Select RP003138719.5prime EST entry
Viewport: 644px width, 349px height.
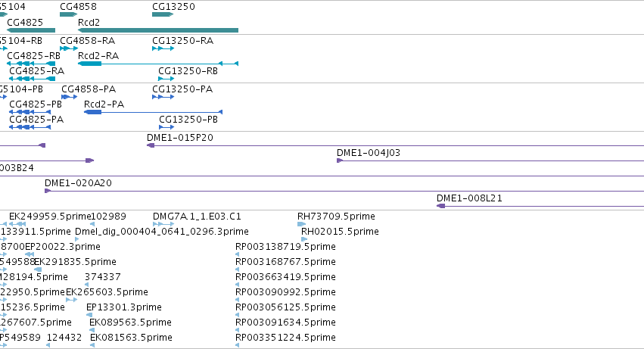tap(285, 247)
